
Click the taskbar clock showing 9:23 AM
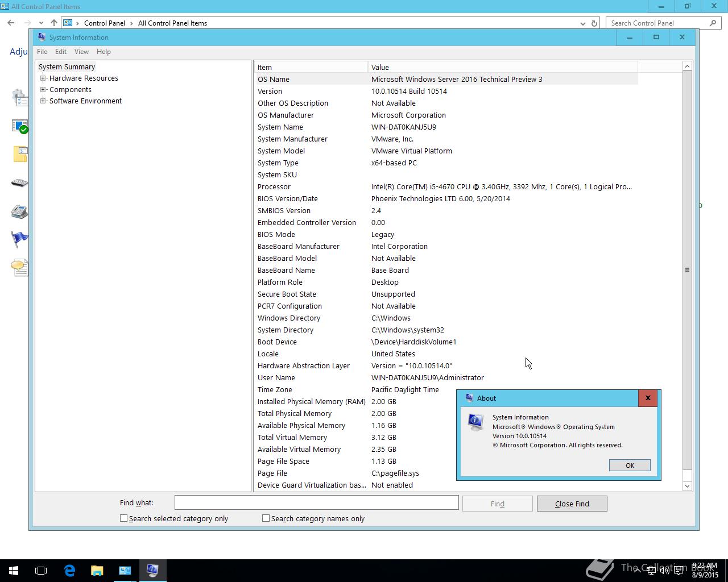(x=705, y=571)
